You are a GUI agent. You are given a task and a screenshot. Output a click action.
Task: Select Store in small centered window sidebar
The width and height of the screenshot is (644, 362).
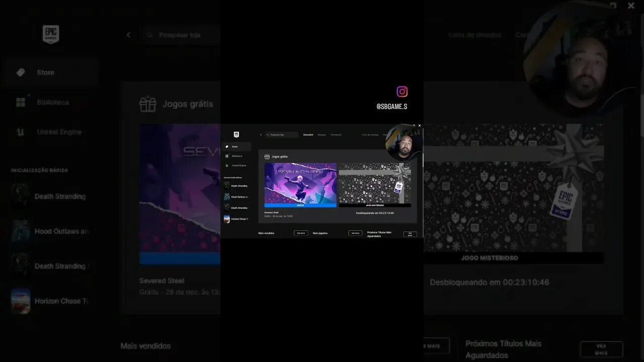tap(236, 146)
